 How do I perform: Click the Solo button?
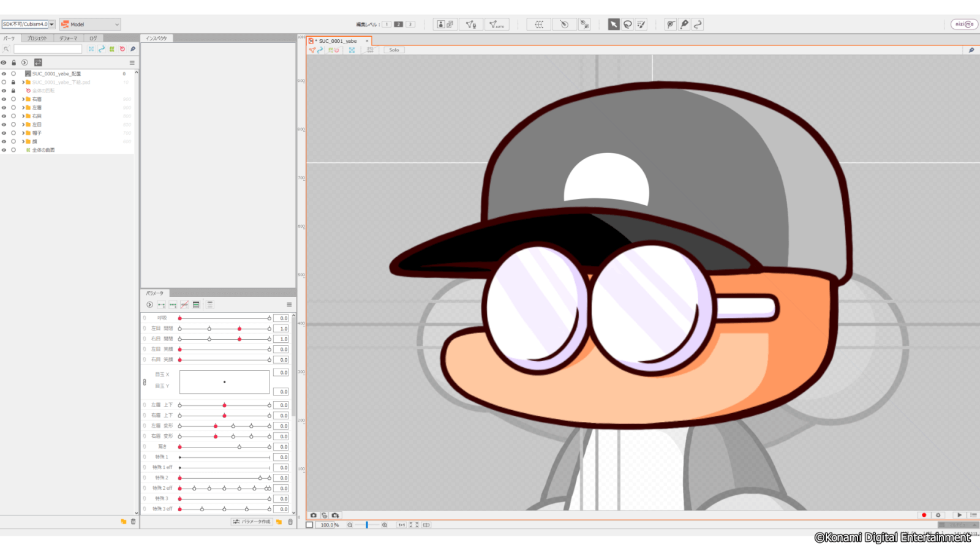394,50
